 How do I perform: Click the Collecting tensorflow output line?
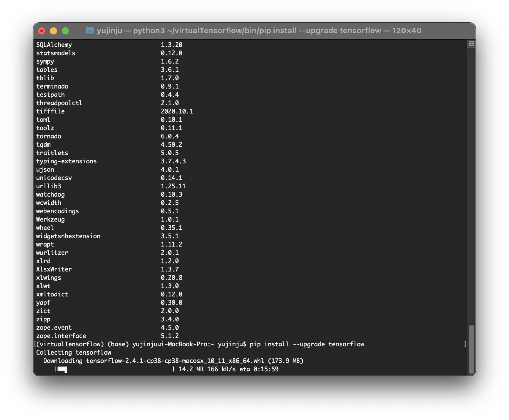coord(73,353)
